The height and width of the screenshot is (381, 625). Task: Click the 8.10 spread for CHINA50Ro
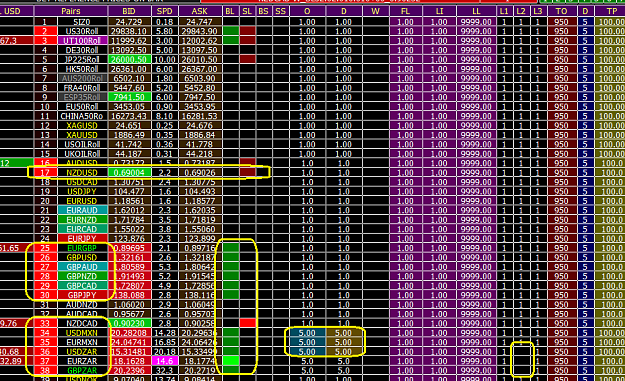(x=165, y=116)
